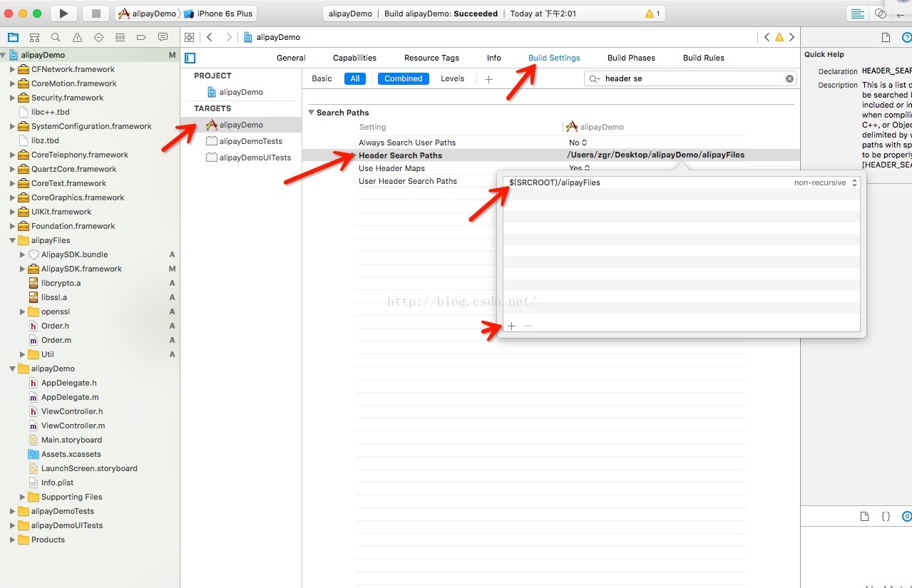This screenshot has height=588, width=912.
Task: Open AppDelegate.h file
Action: click(69, 383)
